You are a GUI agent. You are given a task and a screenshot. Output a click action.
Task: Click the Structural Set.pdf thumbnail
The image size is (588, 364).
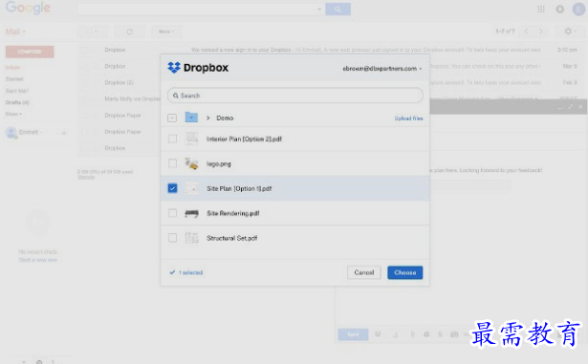click(x=191, y=238)
